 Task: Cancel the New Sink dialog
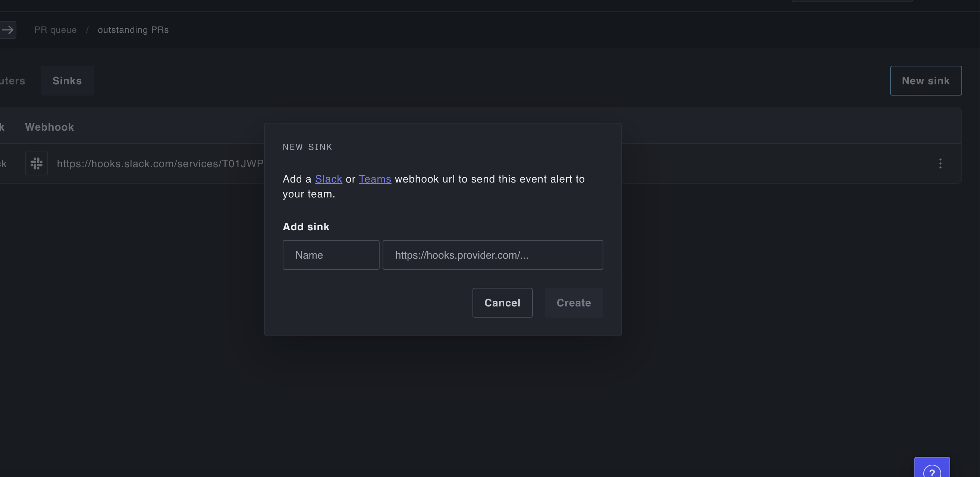[x=502, y=303]
